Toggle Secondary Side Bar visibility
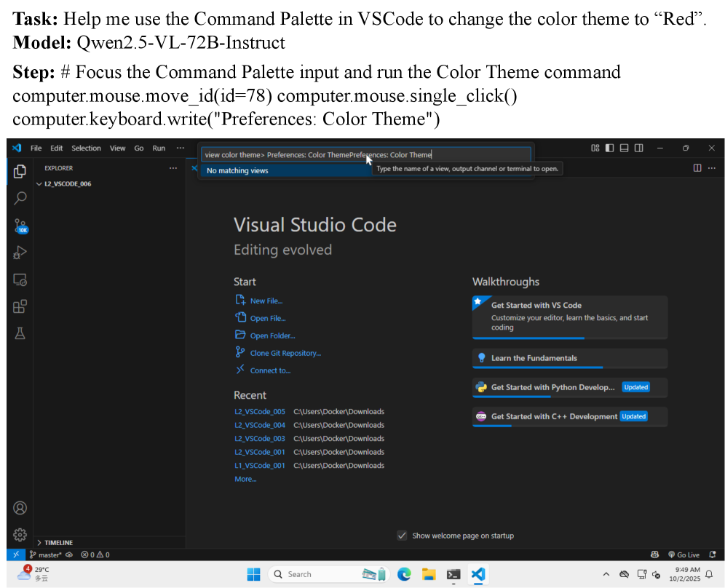 pyautogui.click(x=638, y=148)
